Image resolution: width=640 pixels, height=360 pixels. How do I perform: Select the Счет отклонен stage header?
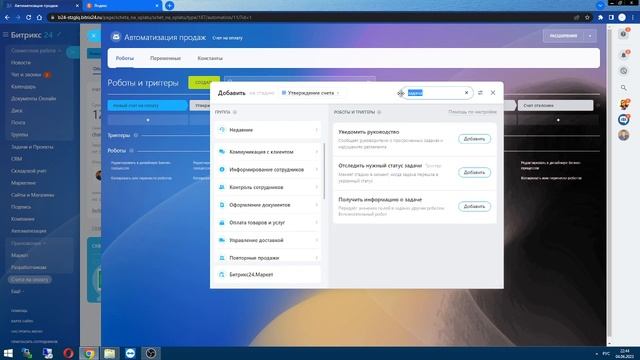555,105
